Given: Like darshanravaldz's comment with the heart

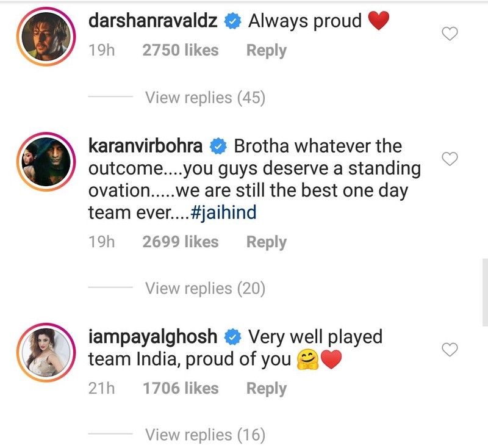Looking at the screenshot, I should tap(450, 34).
